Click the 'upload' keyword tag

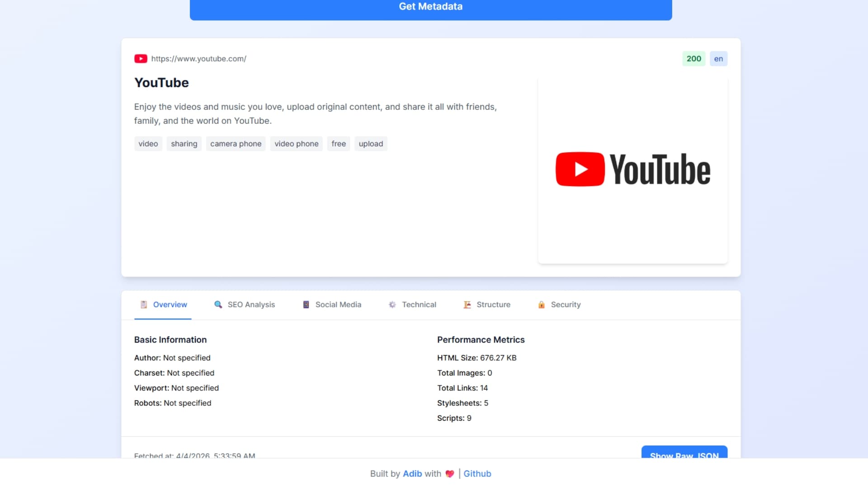click(x=371, y=144)
